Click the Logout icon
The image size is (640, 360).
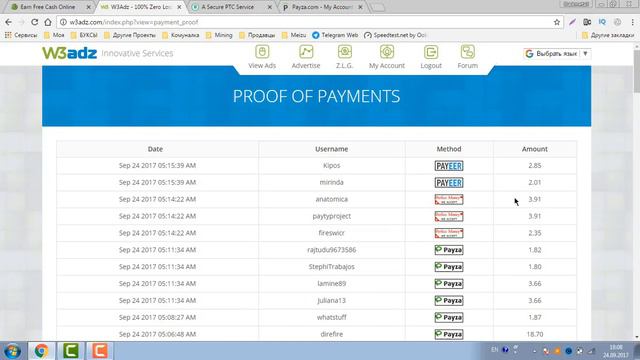[x=431, y=52]
